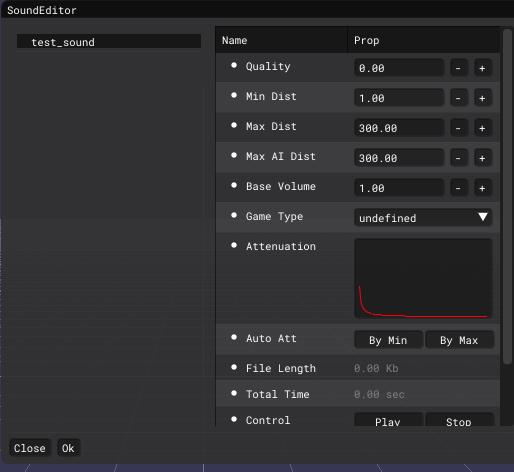Click the Quality value field
514x472 pixels.
(399, 68)
